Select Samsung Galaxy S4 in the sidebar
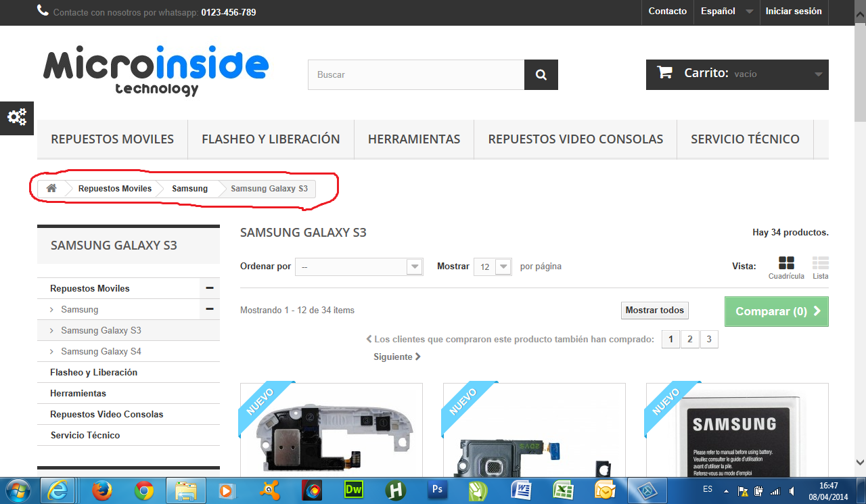This screenshot has height=504, width=866. click(101, 352)
